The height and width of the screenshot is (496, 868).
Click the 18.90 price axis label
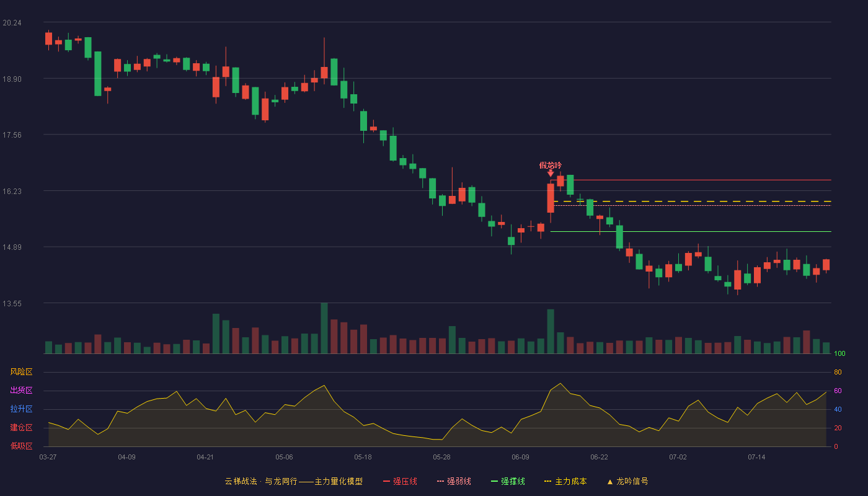pos(12,79)
